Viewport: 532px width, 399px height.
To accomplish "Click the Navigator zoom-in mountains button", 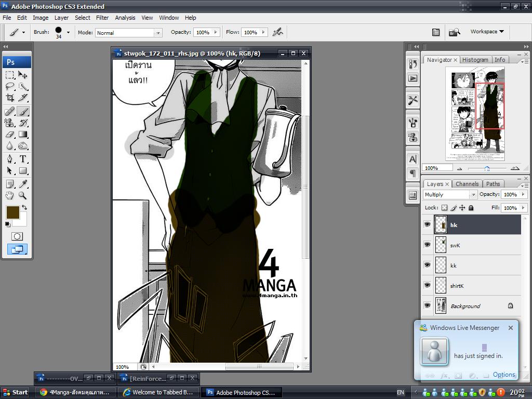I will tap(515, 168).
